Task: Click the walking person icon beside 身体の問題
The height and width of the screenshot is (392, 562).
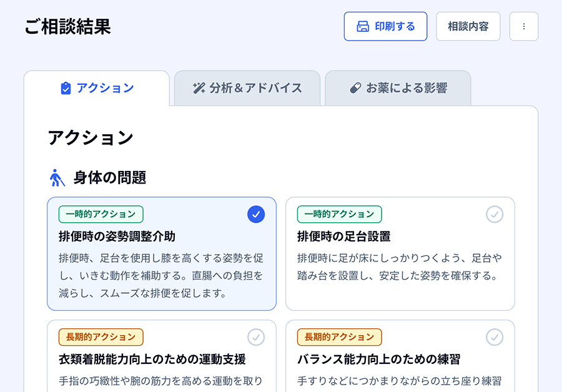Action: click(57, 178)
